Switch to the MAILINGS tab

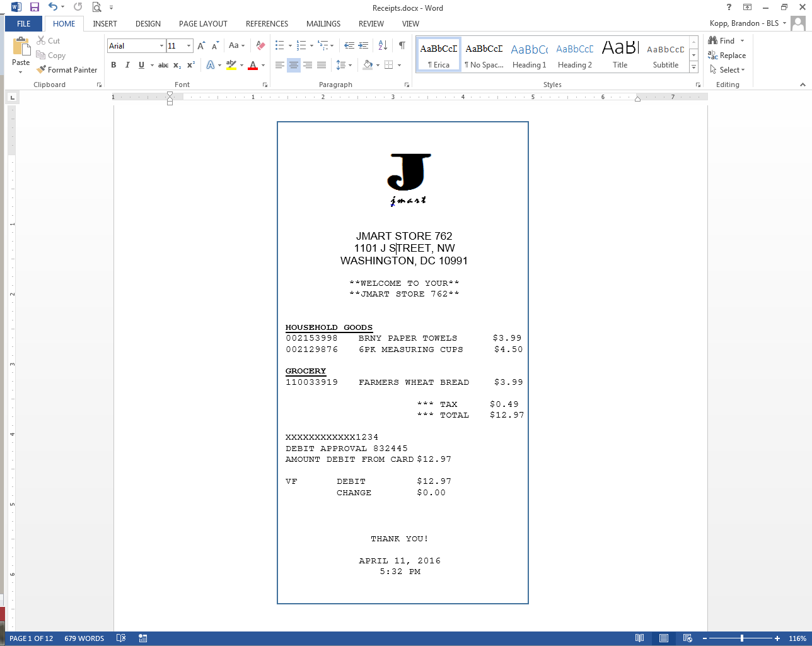tap(323, 24)
